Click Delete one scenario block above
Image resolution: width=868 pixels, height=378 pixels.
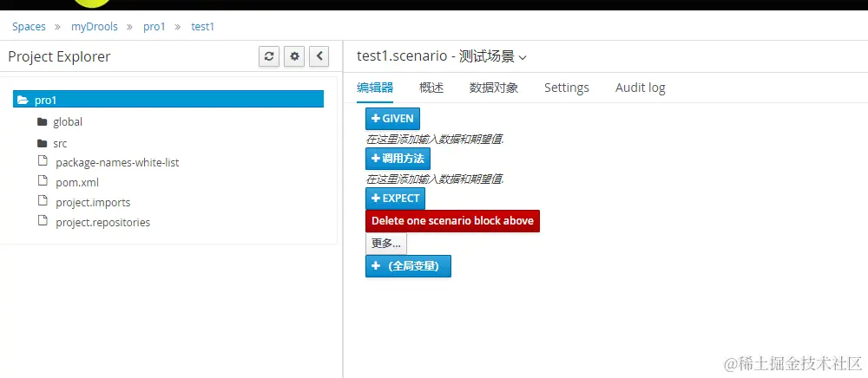pos(452,221)
